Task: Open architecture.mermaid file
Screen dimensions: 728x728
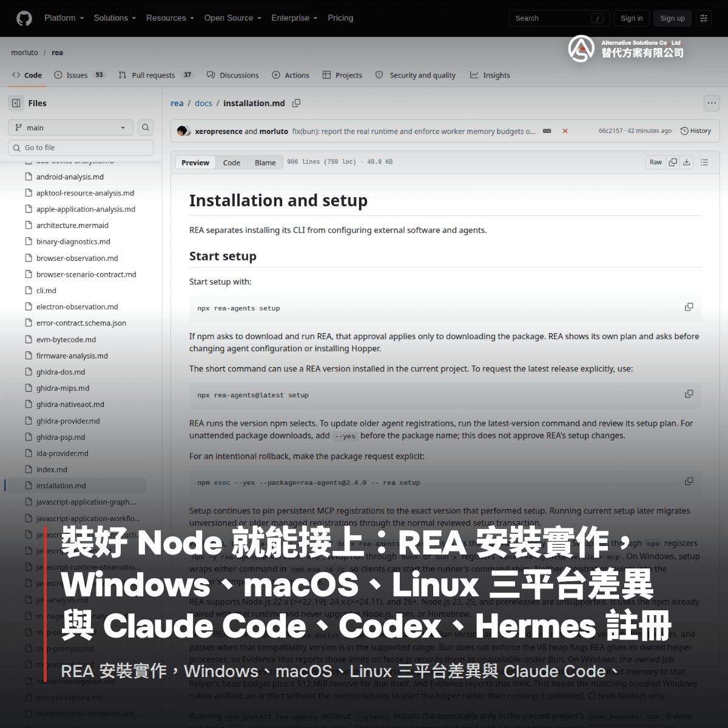Action: coord(72,225)
